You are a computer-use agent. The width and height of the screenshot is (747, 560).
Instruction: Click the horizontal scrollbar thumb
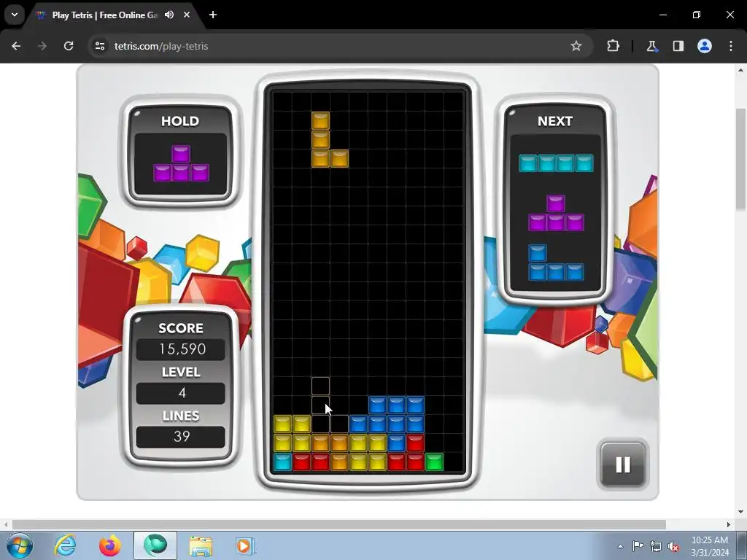pos(338,524)
